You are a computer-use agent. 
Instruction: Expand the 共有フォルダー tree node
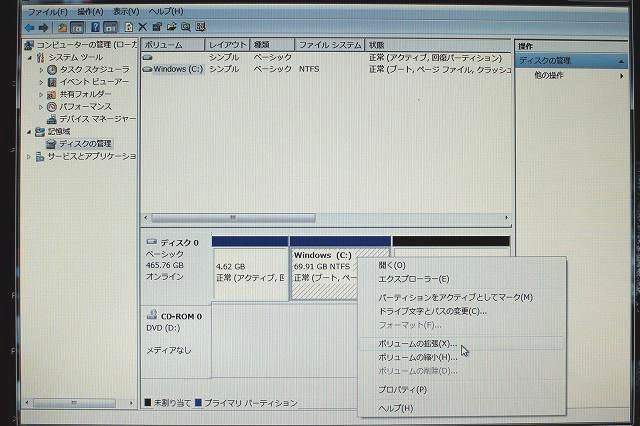point(41,94)
